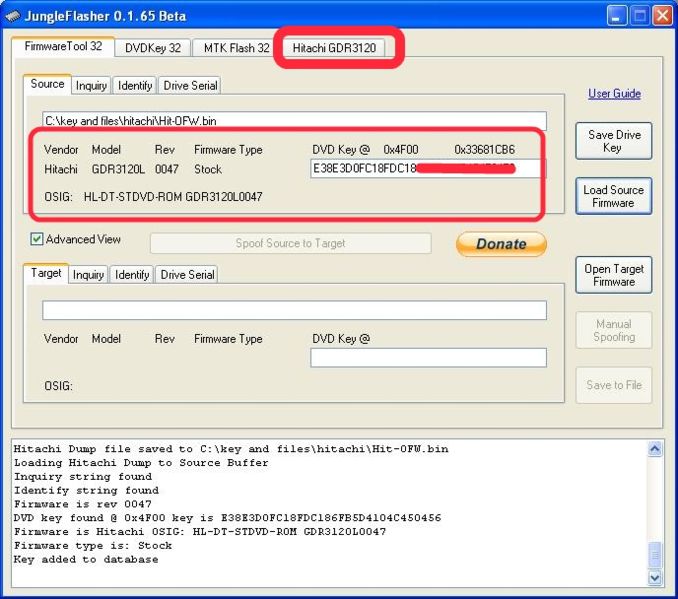Click the log scrollbar thumb
This screenshot has height=599, width=678.
(x=655, y=554)
